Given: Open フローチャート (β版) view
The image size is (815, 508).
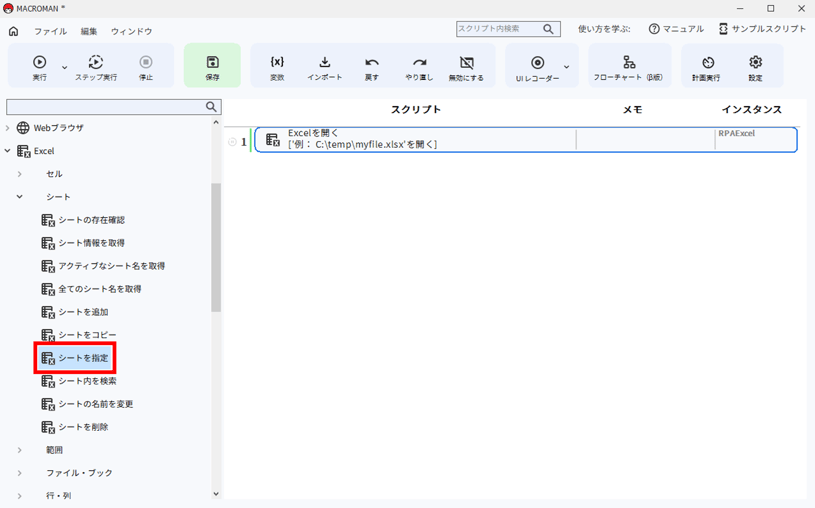Looking at the screenshot, I should tap(628, 68).
